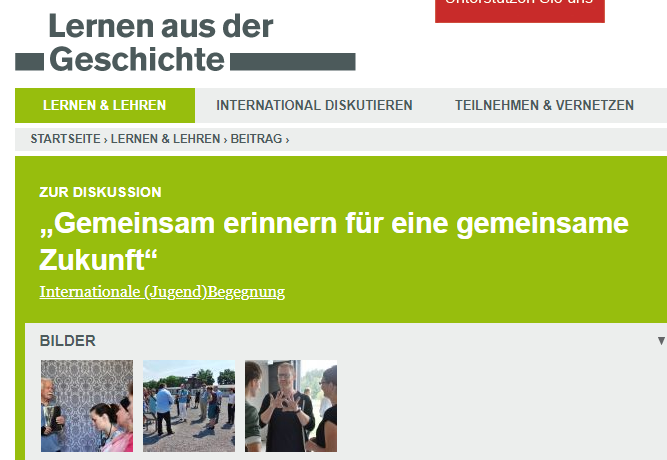Click the arrow after Beitrag breadcrumb
Image resolution: width=667 pixels, height=460 pixels.
287,139
